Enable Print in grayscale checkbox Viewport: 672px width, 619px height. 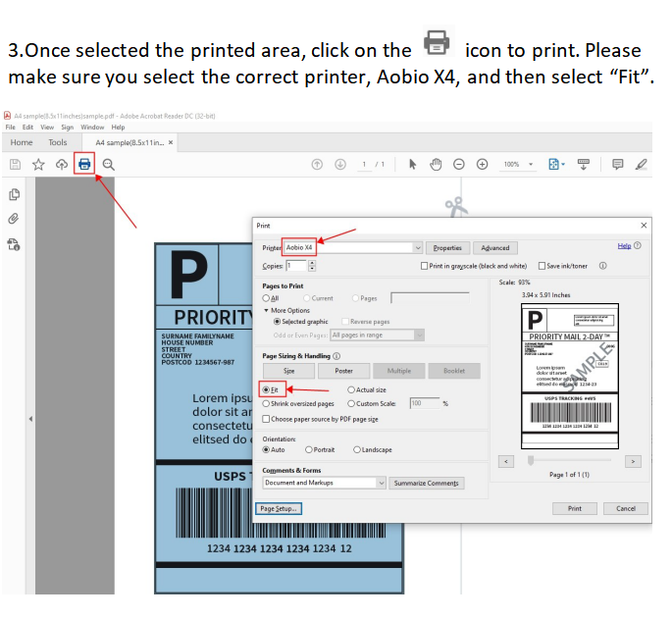coord(424,266)
